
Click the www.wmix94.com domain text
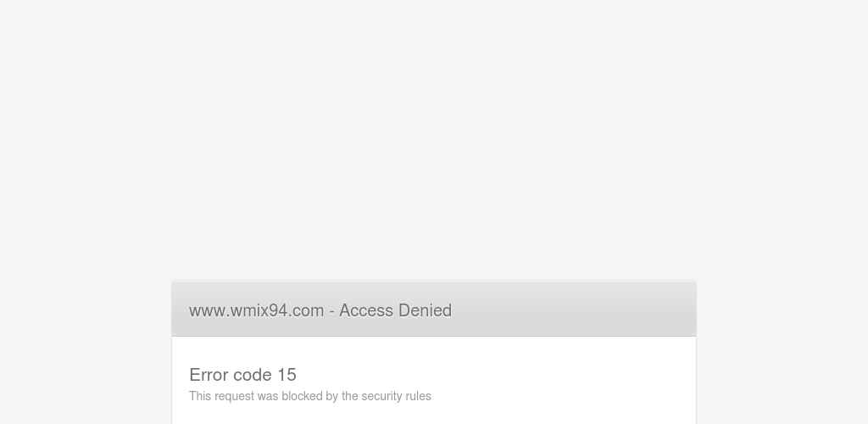pyautogui.click(x=256, y=310)
